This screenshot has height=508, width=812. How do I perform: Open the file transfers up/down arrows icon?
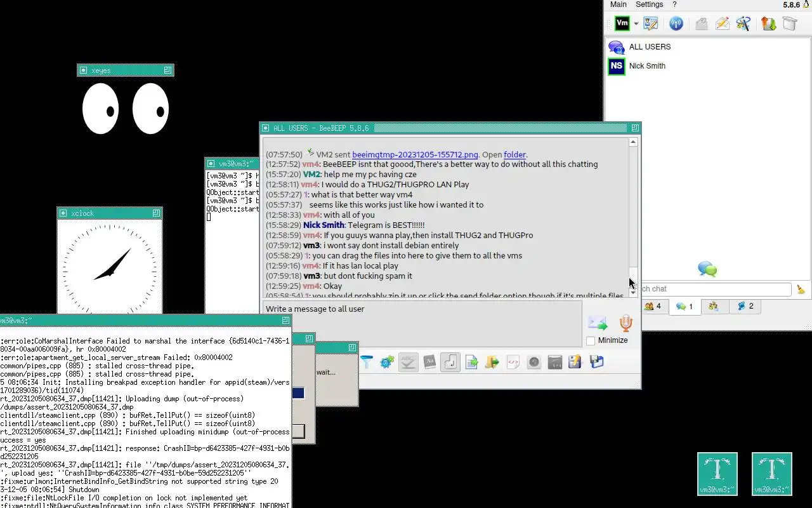coord(769,23)
